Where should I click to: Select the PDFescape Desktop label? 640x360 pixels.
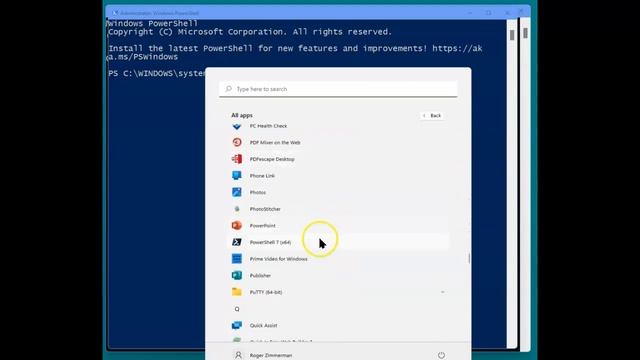[x=272, y=159]
